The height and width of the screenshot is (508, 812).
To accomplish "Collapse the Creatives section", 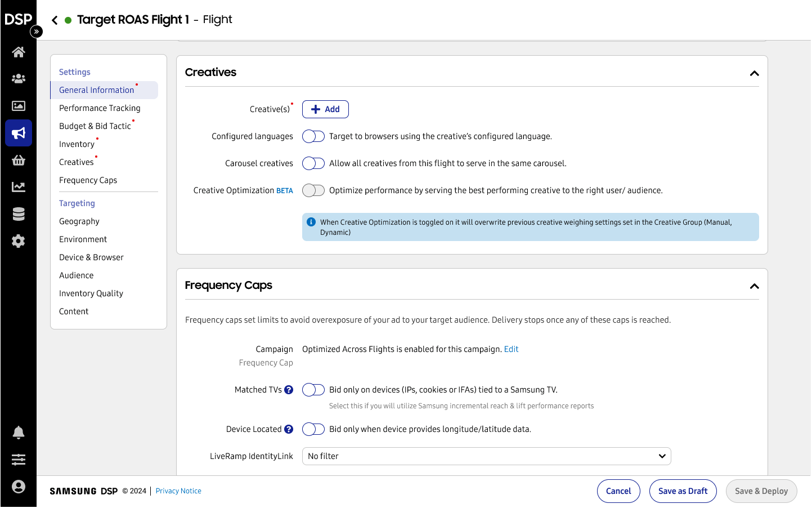I will (x=754, y=73).
